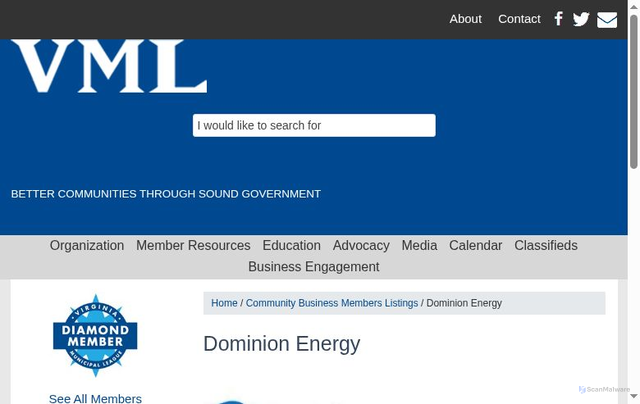The image size is (640, 404).
Task: Click the Dominion Energy heading
Action: [x=282, y=344]
